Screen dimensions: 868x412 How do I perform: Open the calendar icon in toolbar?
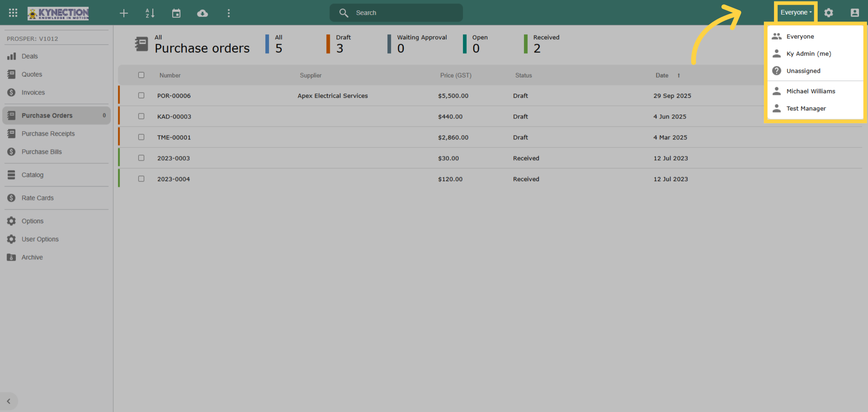pos(176,13)
